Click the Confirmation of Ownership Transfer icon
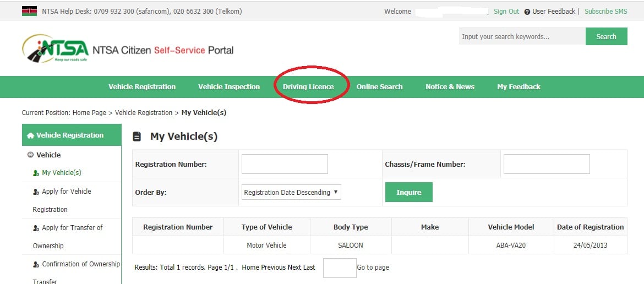The height and width of the screenshot is (284, 644). [x=36, y=264]
